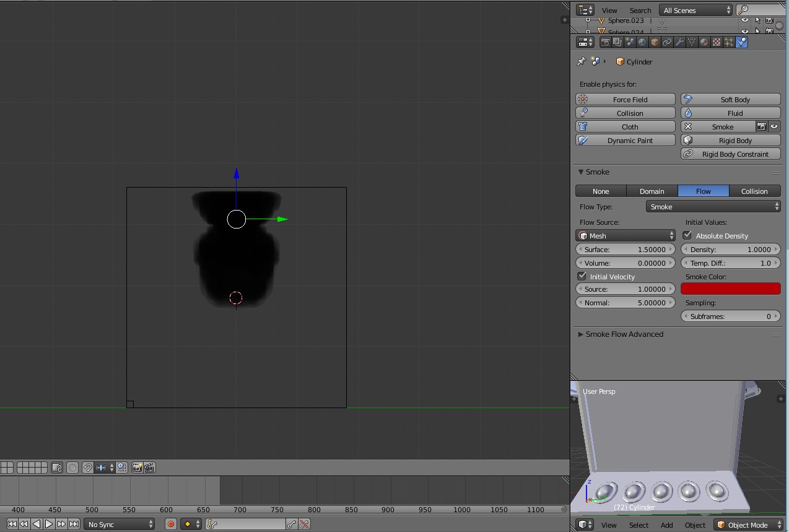
Task: Enable Collision physics
Action: (x=626, y=113)
